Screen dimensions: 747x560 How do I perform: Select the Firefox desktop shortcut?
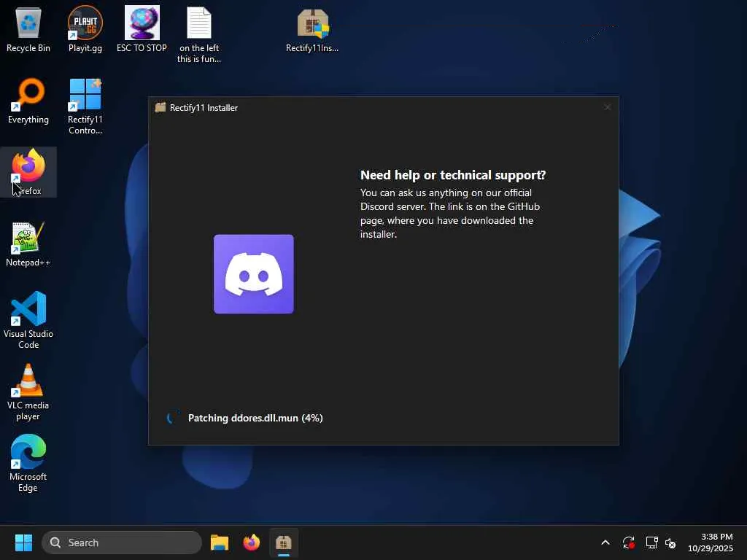[28, 172]
